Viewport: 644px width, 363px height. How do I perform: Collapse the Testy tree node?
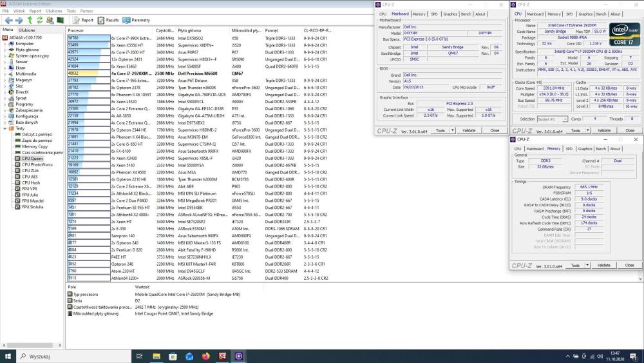[x=5, y=128]
